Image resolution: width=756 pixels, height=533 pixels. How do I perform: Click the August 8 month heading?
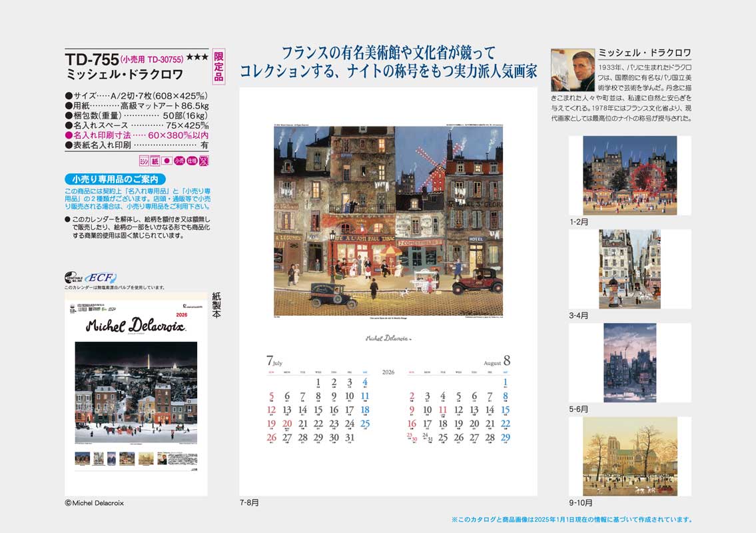497,360
